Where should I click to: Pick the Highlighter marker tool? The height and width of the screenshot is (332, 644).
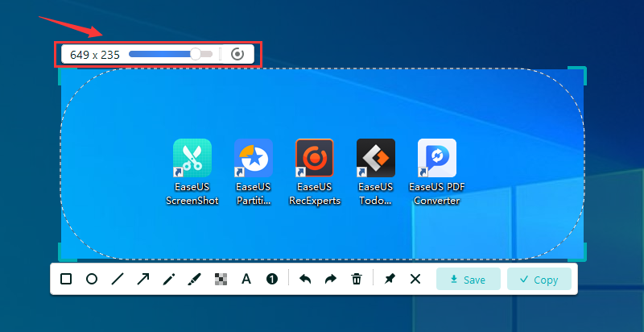(x=194, y=280)
